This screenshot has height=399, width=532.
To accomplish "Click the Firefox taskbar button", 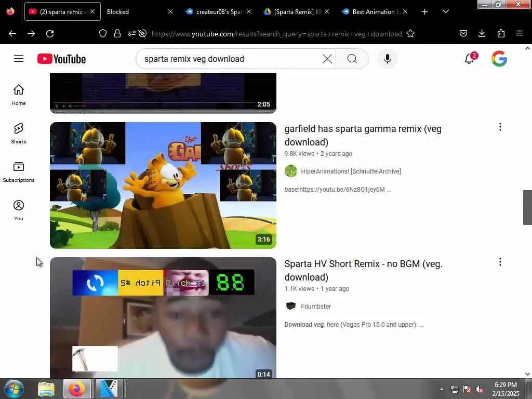I will click(77, 389).
